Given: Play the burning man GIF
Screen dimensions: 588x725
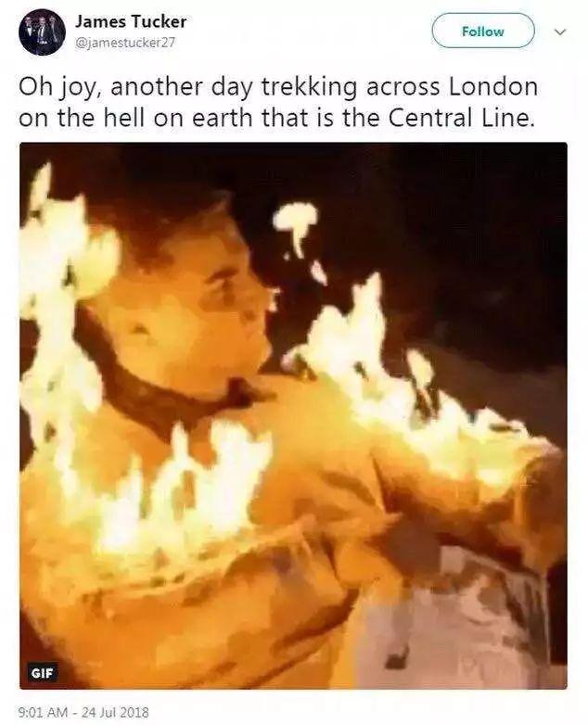Looking at the screenshot, I should click(x=293, y=415).
